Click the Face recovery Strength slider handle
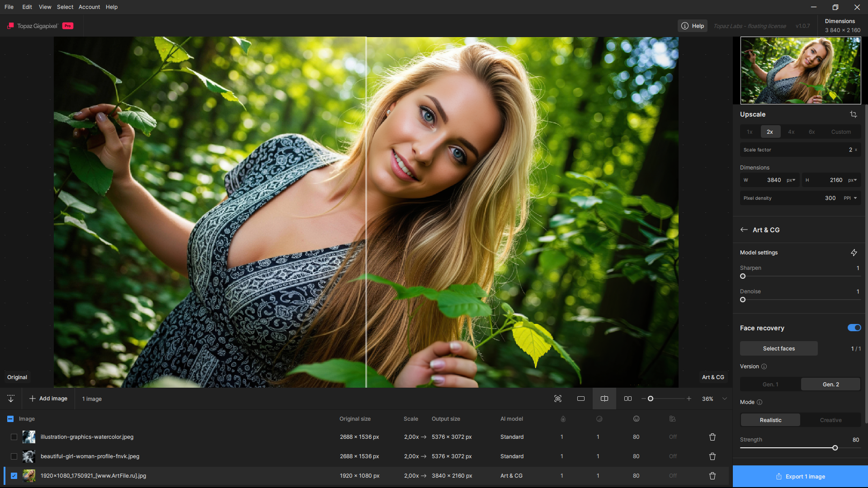This screenshot has height=488, width=868. [x=835, y=448]
